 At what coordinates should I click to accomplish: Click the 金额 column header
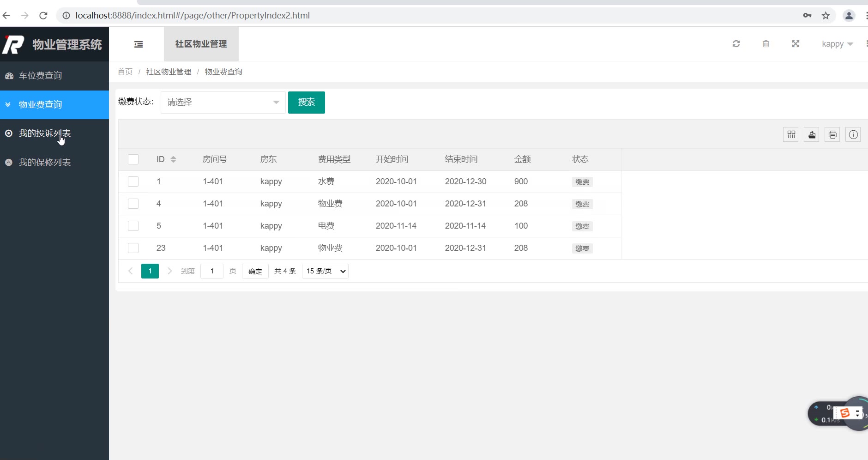point(523,159)
